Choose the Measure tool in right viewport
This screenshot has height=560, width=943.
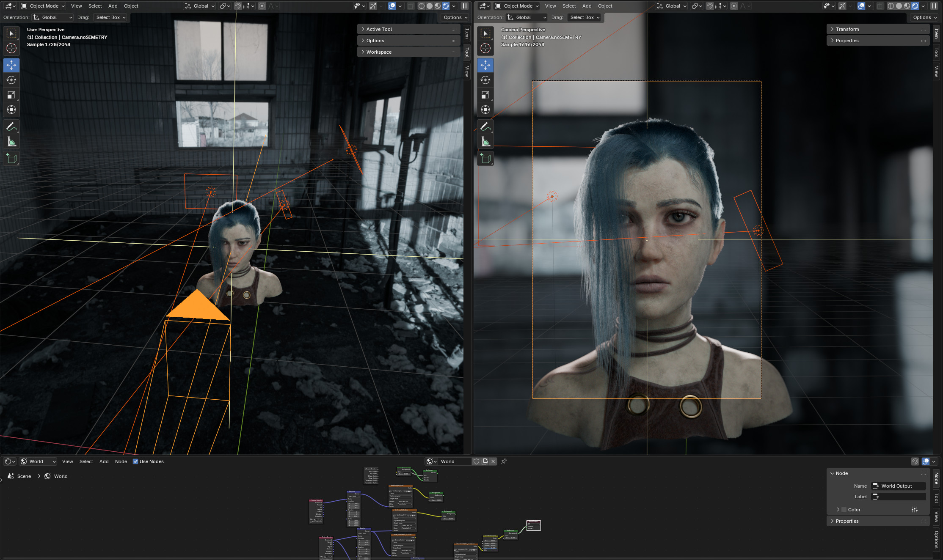pyautogui.click(x=485, y=142)
